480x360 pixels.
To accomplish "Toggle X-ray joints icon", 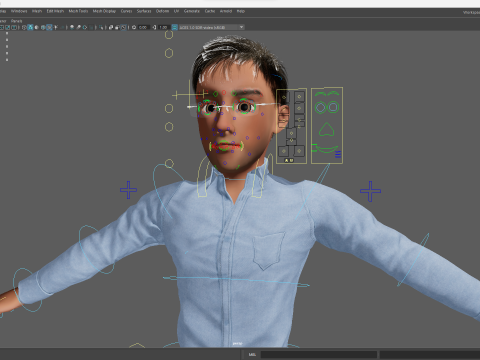I will [123, 27].
